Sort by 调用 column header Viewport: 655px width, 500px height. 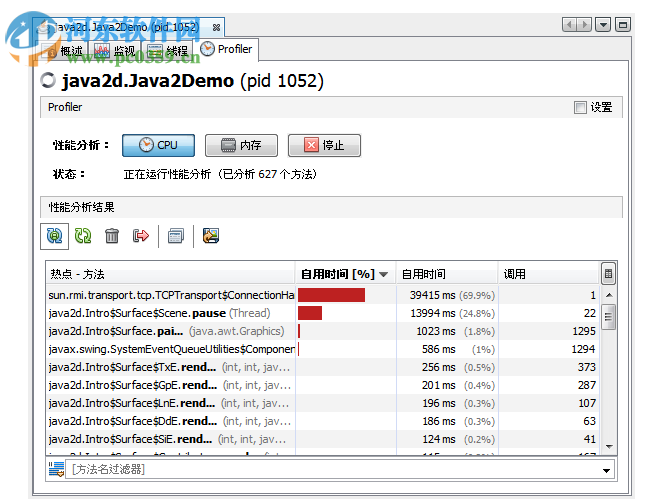pos(548,274)
